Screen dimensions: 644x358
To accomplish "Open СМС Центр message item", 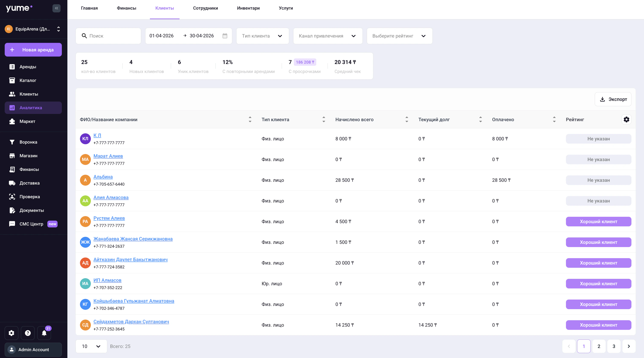I will point(31,224).
